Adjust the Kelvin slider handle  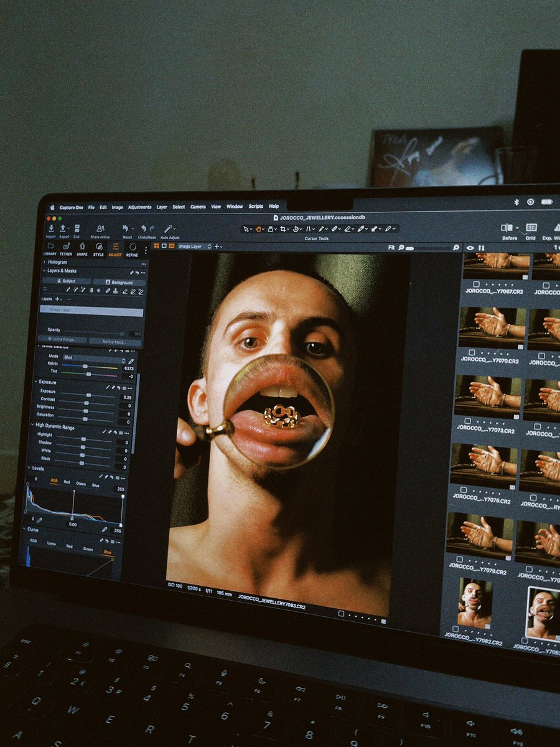[x=85, y=366]
